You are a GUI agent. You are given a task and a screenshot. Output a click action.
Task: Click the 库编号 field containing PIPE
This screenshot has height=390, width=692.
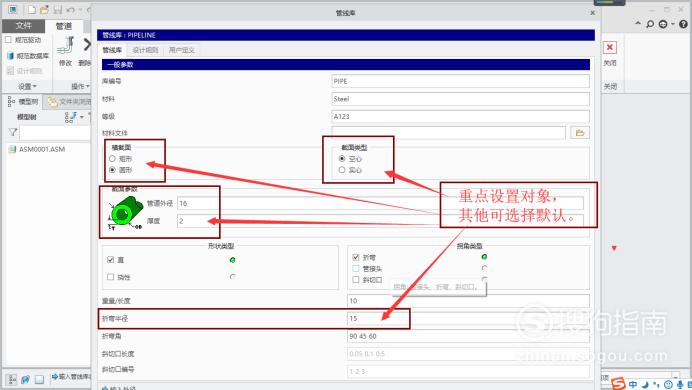(460, 81)
